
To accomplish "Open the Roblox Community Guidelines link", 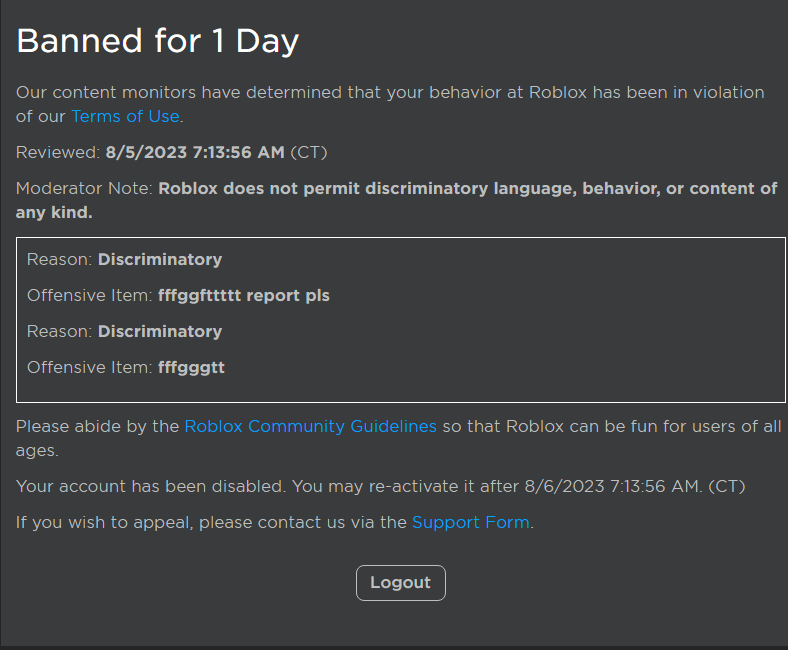I will tap(310, 426).
